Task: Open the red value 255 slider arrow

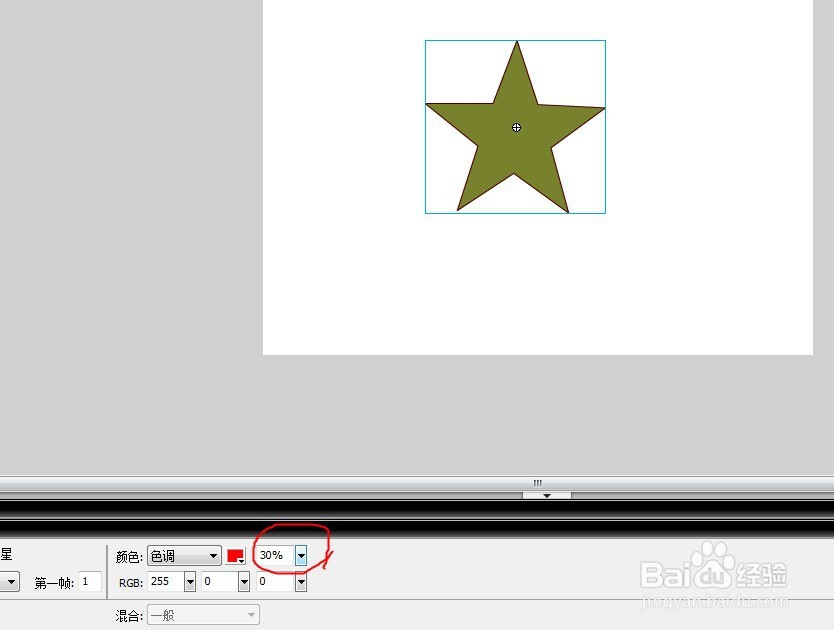Action: tap(190, 582)
